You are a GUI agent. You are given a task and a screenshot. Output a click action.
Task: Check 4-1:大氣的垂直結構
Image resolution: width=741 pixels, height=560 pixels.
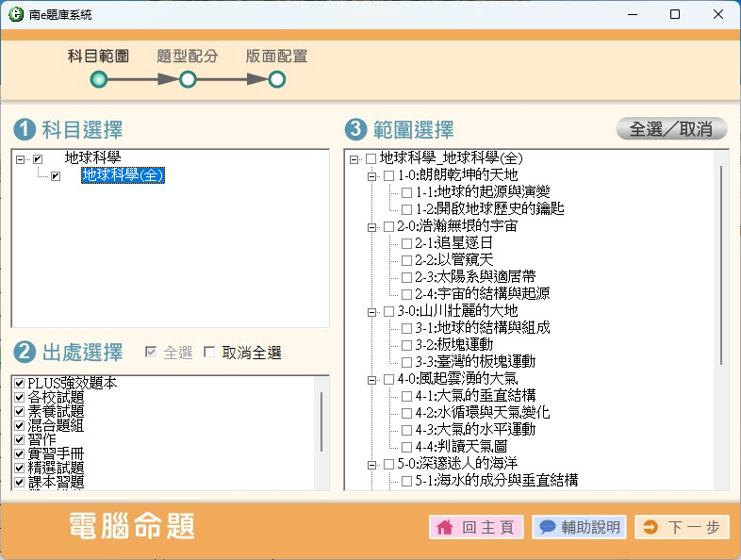tap(406, 396)
